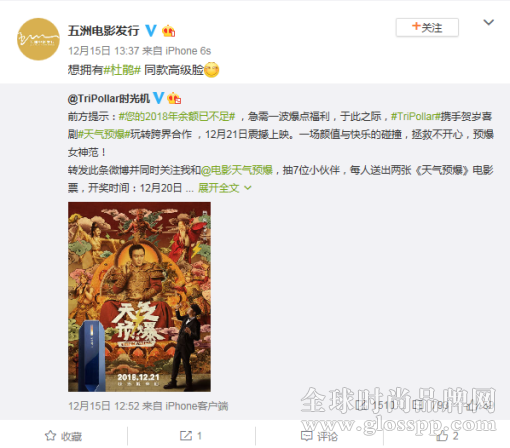
Task: Like the post with thumbs-up icon
Action: point(442,435)
